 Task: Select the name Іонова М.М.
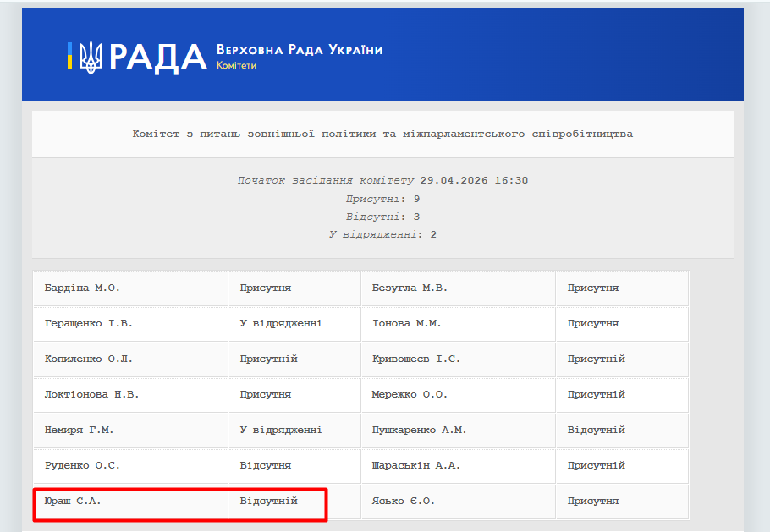pos(406,323)
